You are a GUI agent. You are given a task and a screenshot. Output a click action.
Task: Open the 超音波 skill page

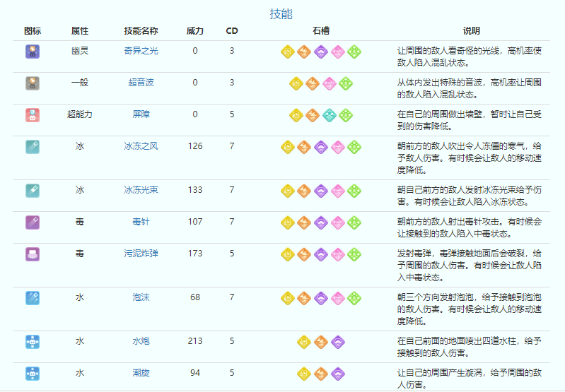(141, 83)
